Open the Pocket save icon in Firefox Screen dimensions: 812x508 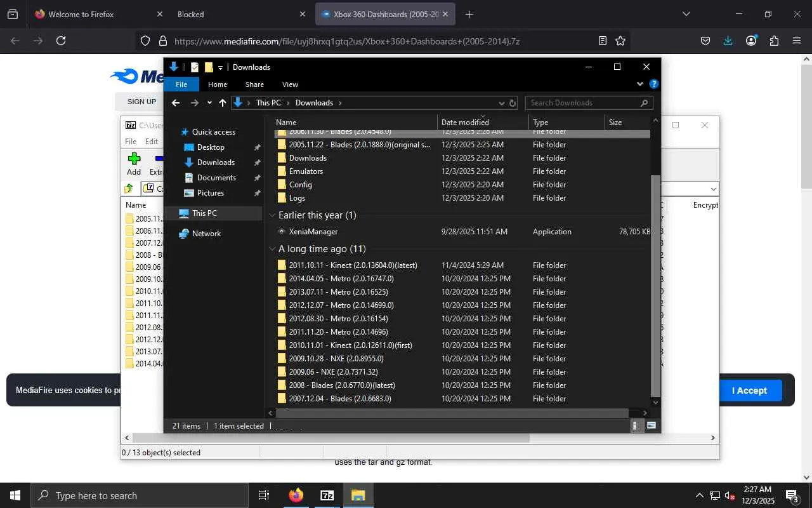point(705,41)
